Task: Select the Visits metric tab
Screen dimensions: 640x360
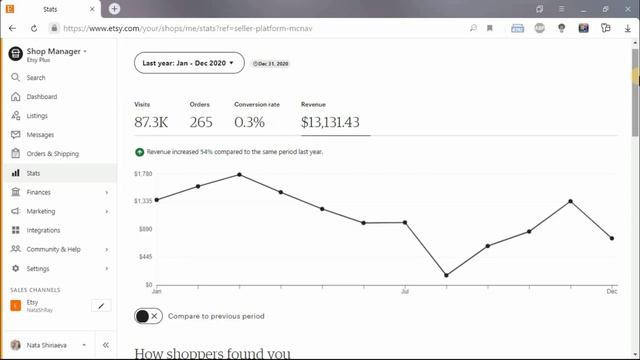Action: [x=151, y=116]
